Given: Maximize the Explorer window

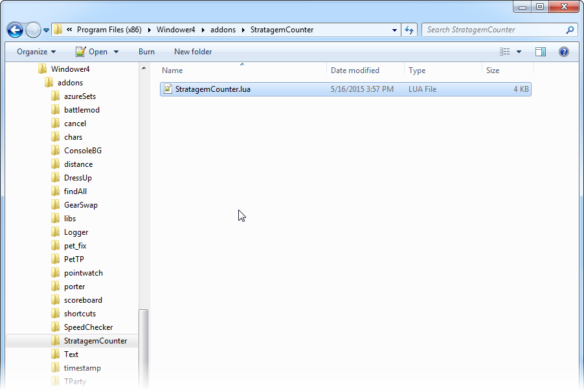Looking at the screenshot, I should click(x=540, y=6).
